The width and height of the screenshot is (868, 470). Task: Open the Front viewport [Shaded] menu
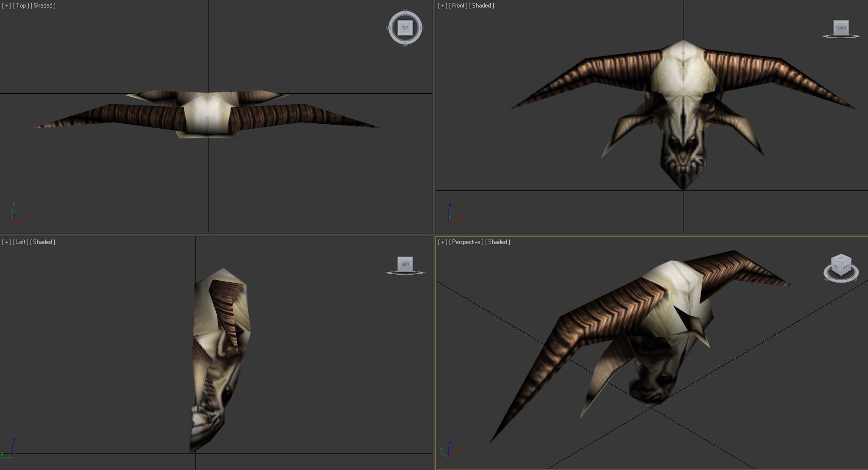482,6
